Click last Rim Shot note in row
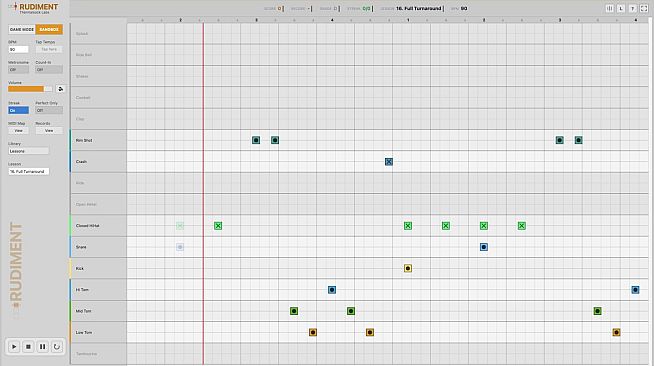 pyautogui.click(x=579, y=140)
